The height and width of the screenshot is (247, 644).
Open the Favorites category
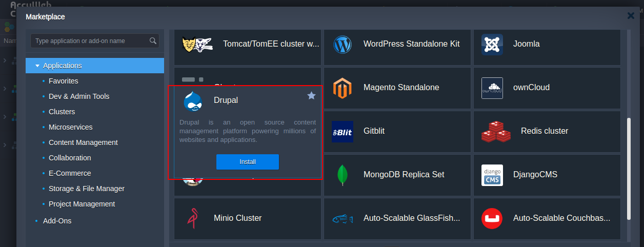coord(63,81)
